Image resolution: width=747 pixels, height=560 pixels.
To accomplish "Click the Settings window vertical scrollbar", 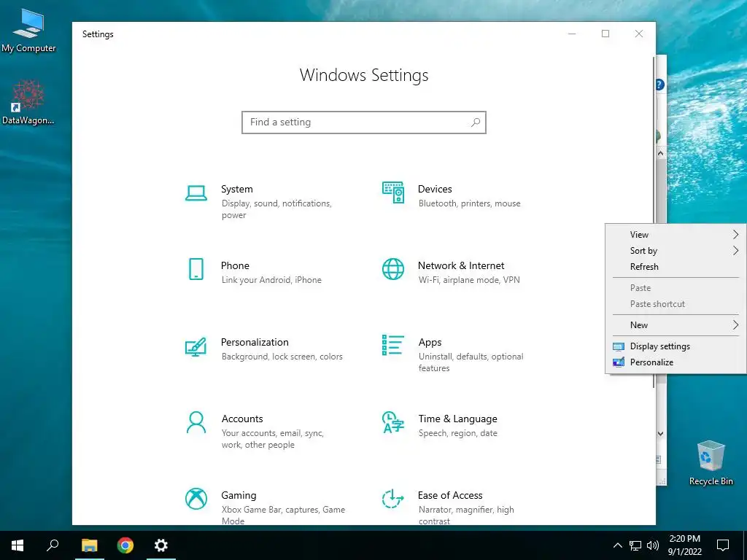I will point(654,222).
